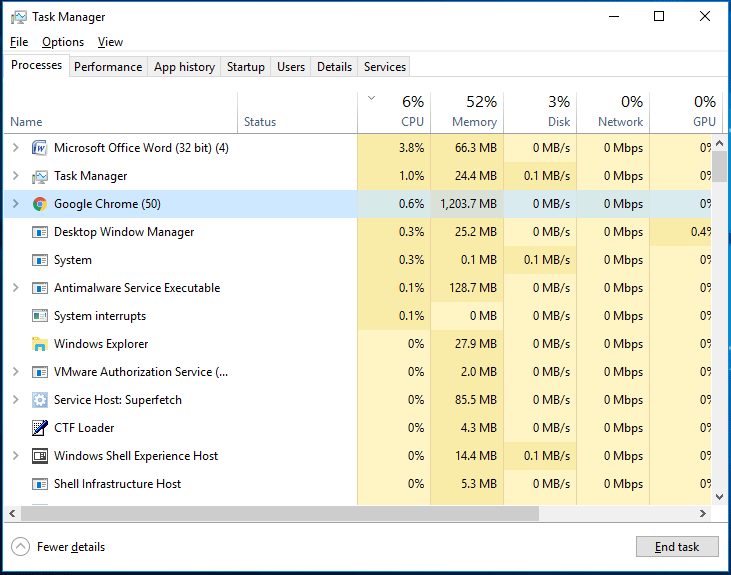Switch to the Startup tab

pos(246,67)
